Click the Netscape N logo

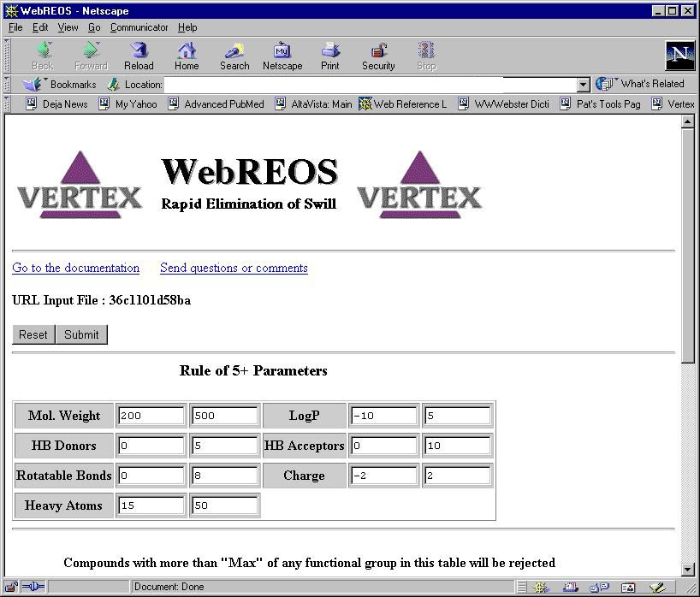click(x=680, y=56)
